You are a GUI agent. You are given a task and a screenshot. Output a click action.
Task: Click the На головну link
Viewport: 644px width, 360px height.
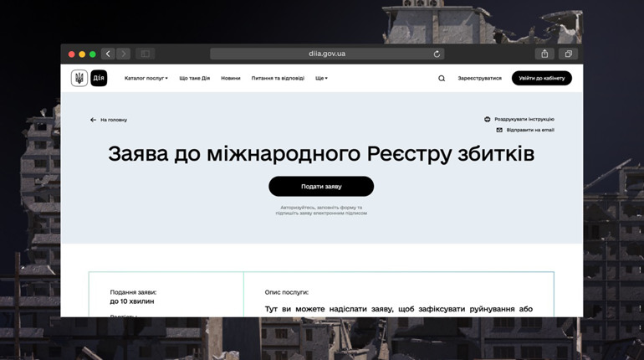pos(114,120)
